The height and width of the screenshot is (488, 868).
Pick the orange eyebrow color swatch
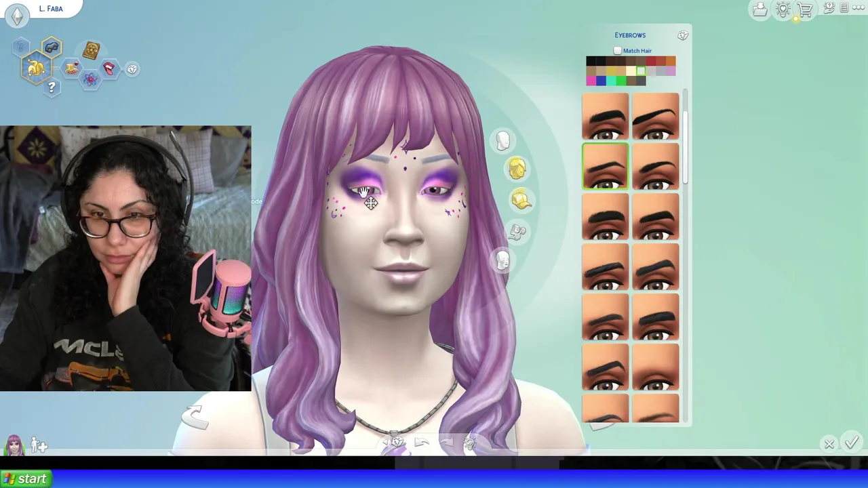tap(671, 61)
